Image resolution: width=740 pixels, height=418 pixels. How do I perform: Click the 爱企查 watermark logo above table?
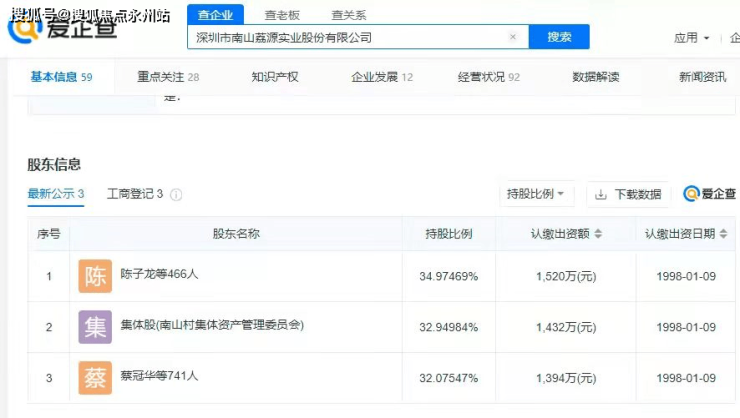click(x=709, y=194)
